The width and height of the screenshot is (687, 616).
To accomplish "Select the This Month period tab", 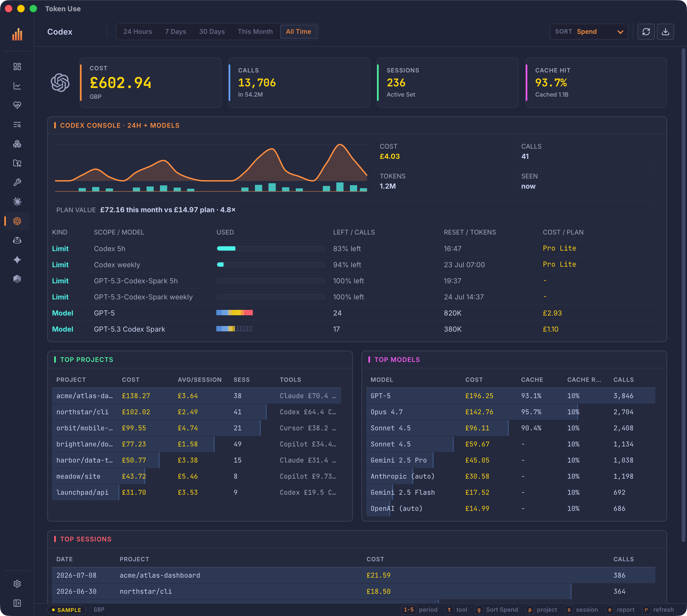I will [x=255, y=31].
